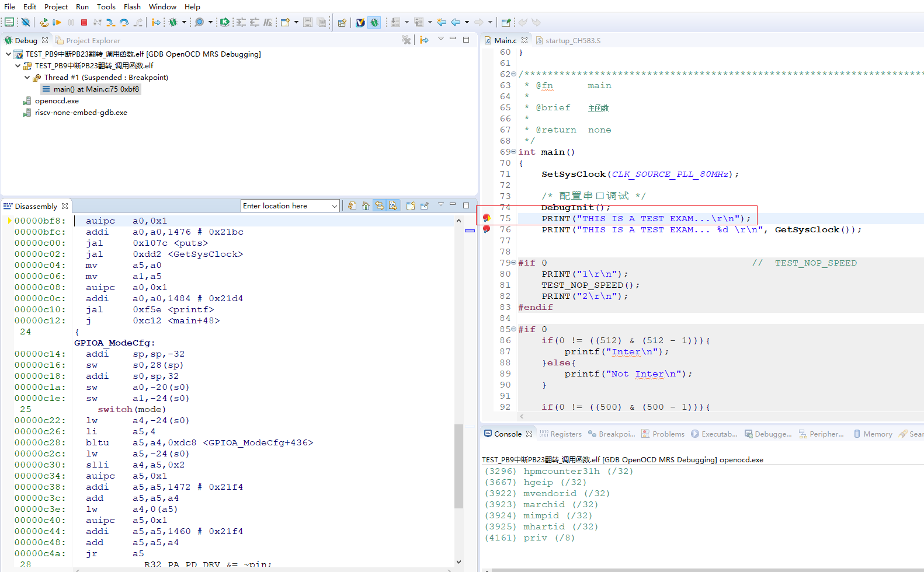Collapse the TEST_PB9 GDB OpenOCD launch node
Image resolution: width=924 pixels, height=572 pixels.
pyautogui.click(x=8, y=54)
